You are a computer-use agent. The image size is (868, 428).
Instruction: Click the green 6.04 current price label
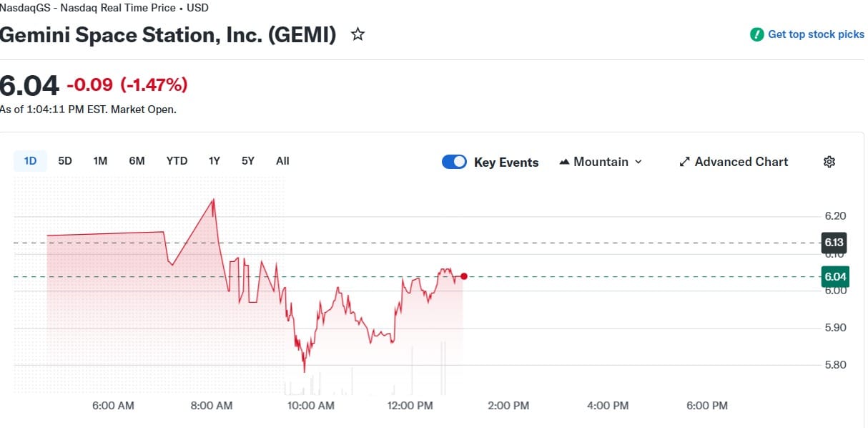(x=835, y=277)
